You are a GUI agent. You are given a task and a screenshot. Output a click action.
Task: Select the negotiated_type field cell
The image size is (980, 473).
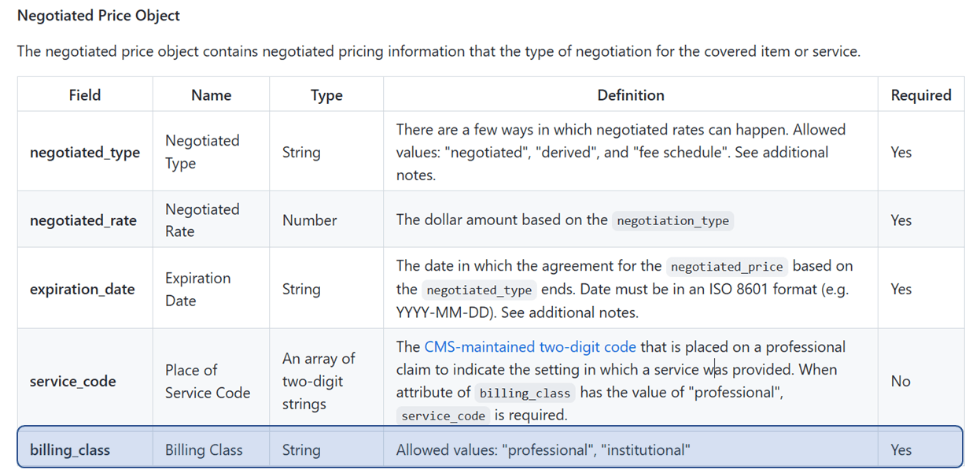pyautogui.click(x=85, y=152)
